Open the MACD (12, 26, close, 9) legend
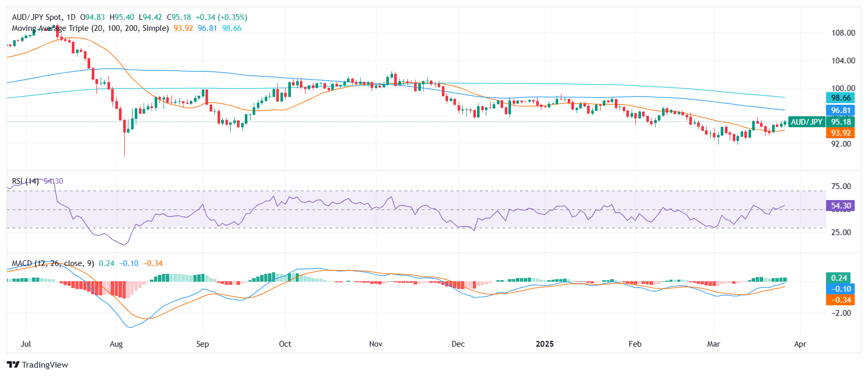The image size is (868, 376). coord(52,263)
